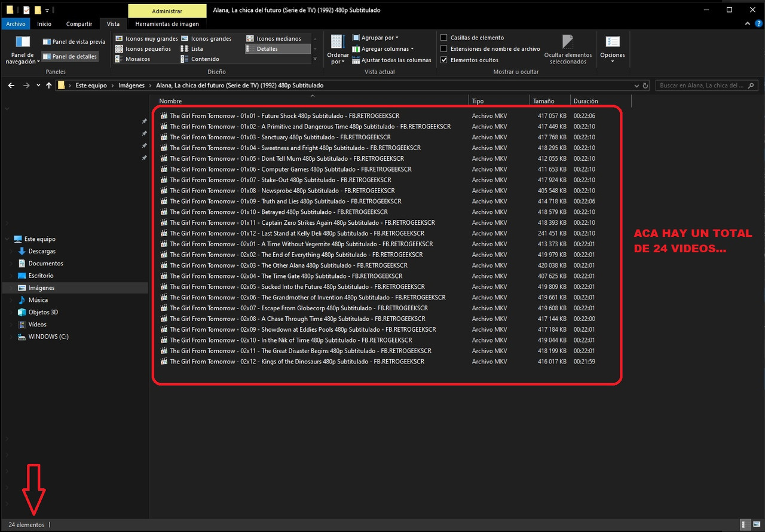
Task: Open Escritorio in the navigation pane
Action: (x=41, y=276)
